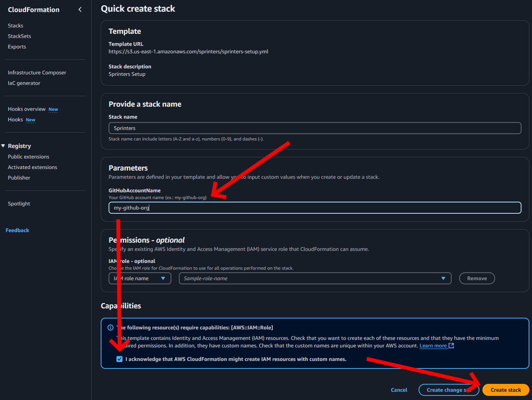Click the GitHubAccountName input field
The width and height of the screenshot is (532, 400).
(315, 208)
